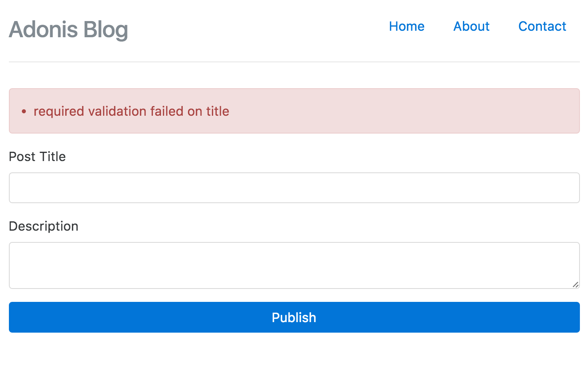Focus the Post Title input field
This screenshot has width=588, height=365.
294,188
